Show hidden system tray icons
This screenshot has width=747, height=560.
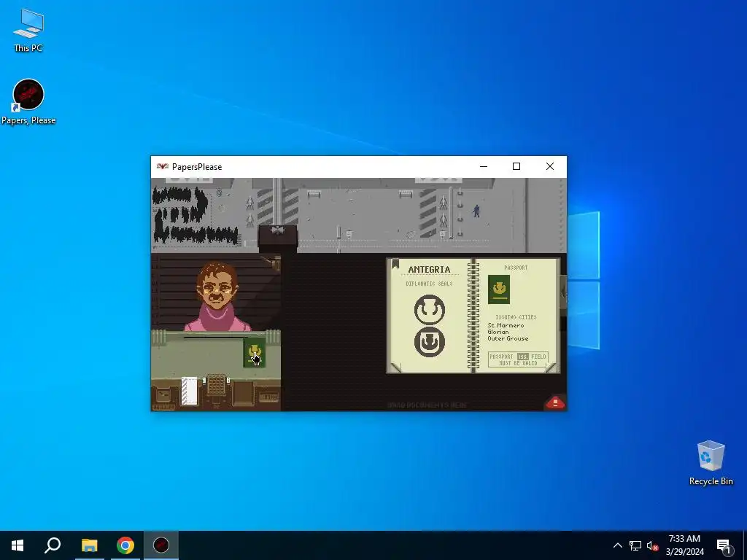[x=617, y=545]
